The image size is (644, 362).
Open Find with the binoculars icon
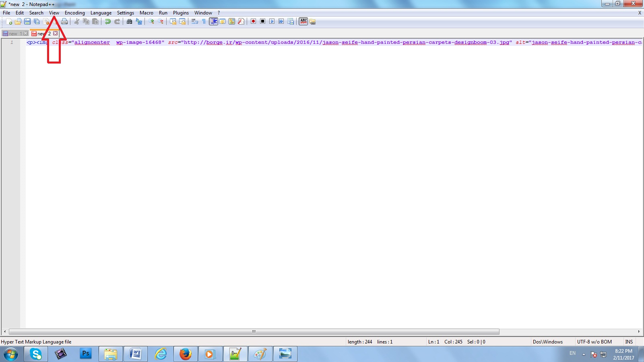pyautogui.click(x=129, y=21)
